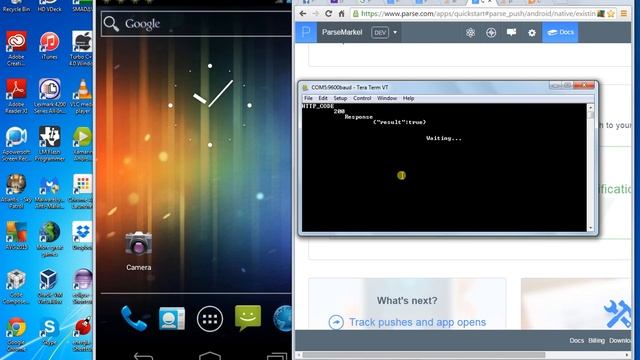
Task: Follow Track pushes and app opens link
Action: click(417, 322)
